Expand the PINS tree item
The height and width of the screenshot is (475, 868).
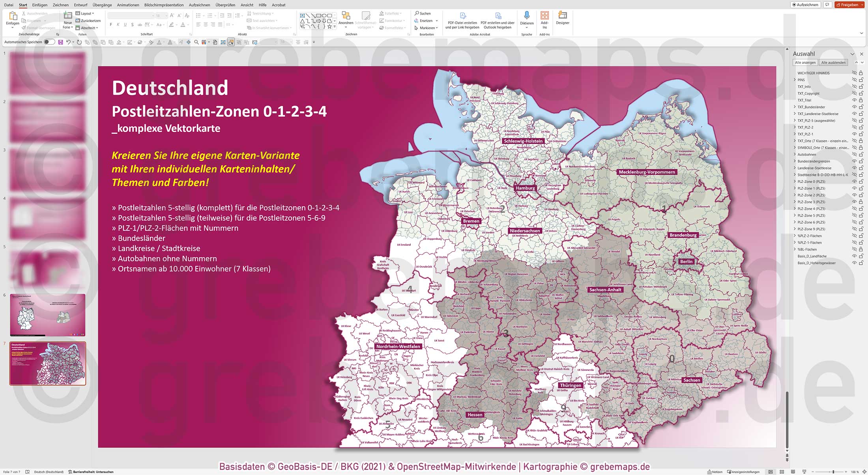coord(794,80)
